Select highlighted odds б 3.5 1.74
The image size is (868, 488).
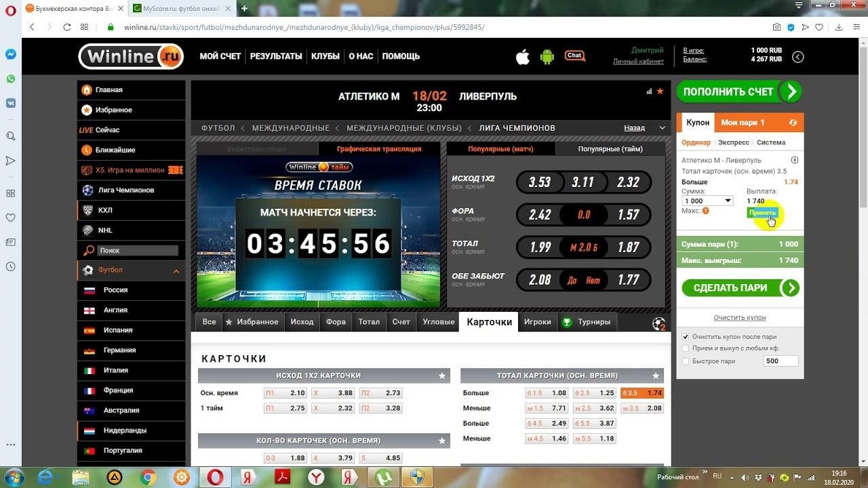click(642, 393)
